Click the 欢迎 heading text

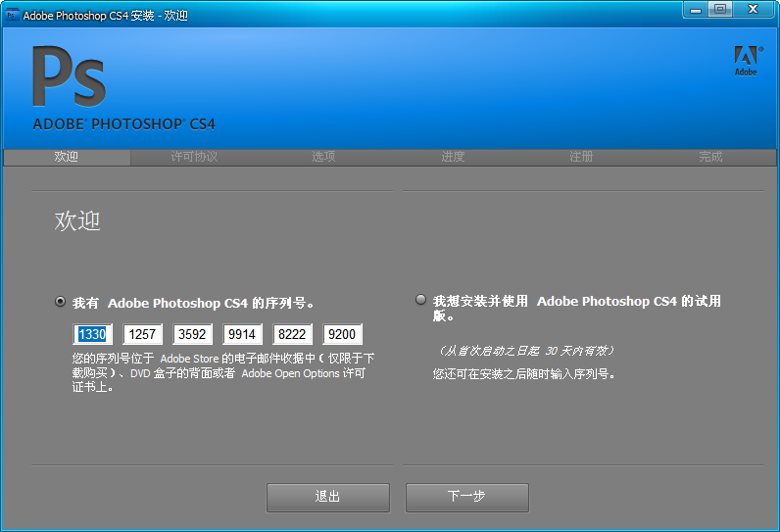(77, 220)
